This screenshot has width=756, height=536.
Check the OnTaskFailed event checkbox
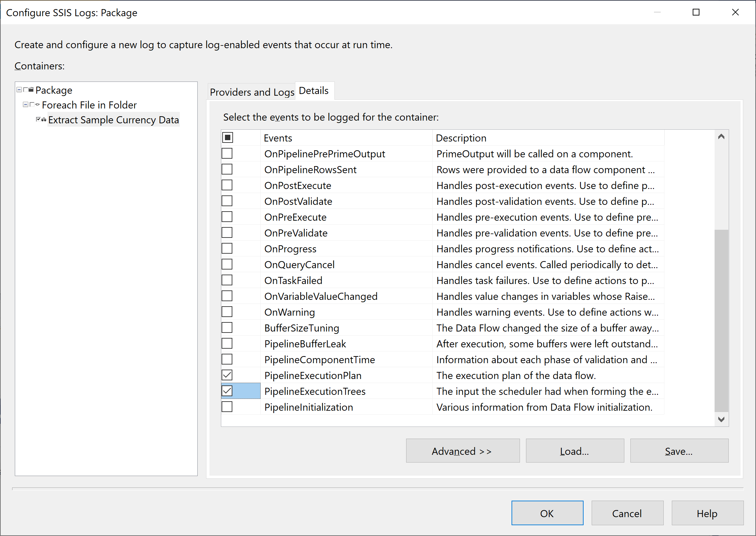pos(227,280)
